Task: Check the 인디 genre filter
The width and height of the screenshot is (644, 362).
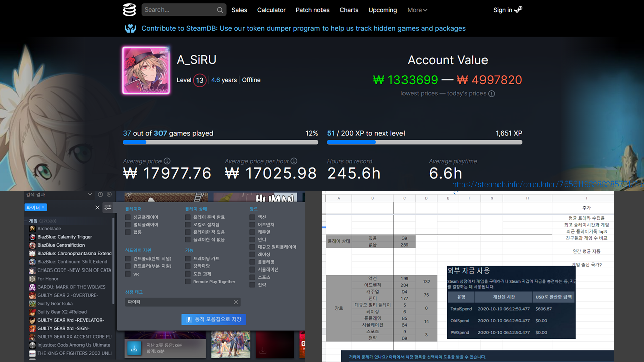Action: click(252, 239)
